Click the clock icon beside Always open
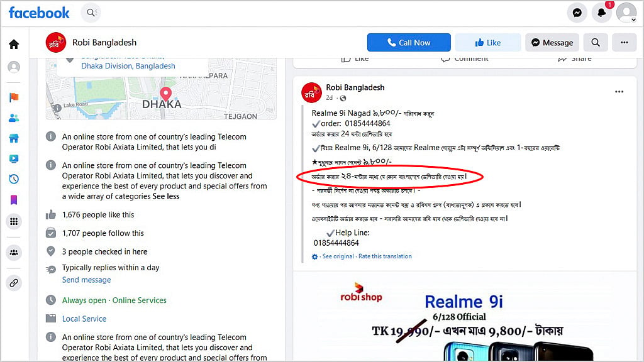The height and width of the screenshot is (362, 644). coord(51,300)
